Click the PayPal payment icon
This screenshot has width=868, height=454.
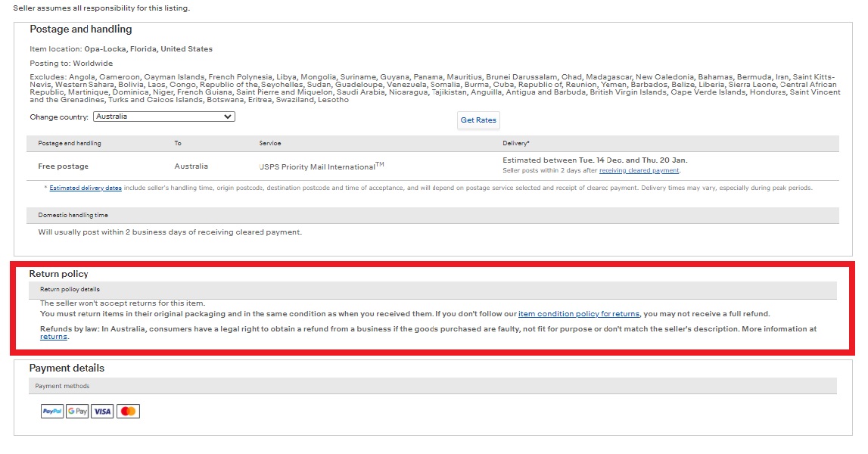pos(52,412)
